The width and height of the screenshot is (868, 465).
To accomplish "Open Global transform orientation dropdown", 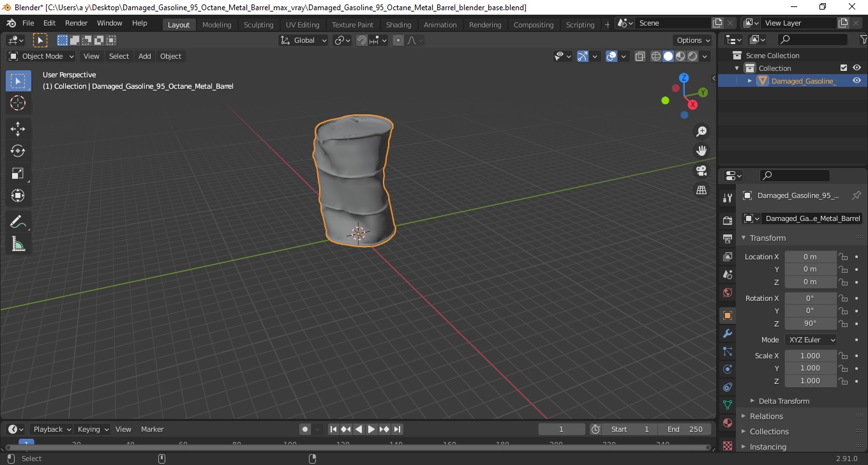I will 304,40.
